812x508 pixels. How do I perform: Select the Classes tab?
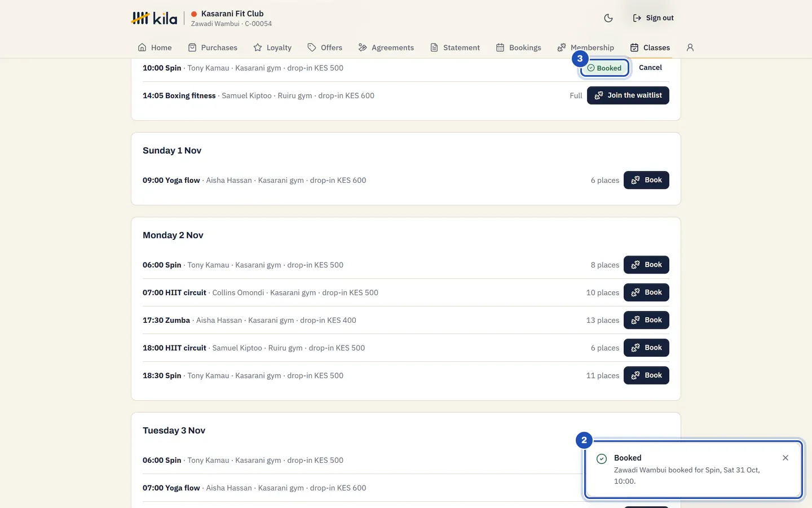pyautogui.click(x=650, y=47)
